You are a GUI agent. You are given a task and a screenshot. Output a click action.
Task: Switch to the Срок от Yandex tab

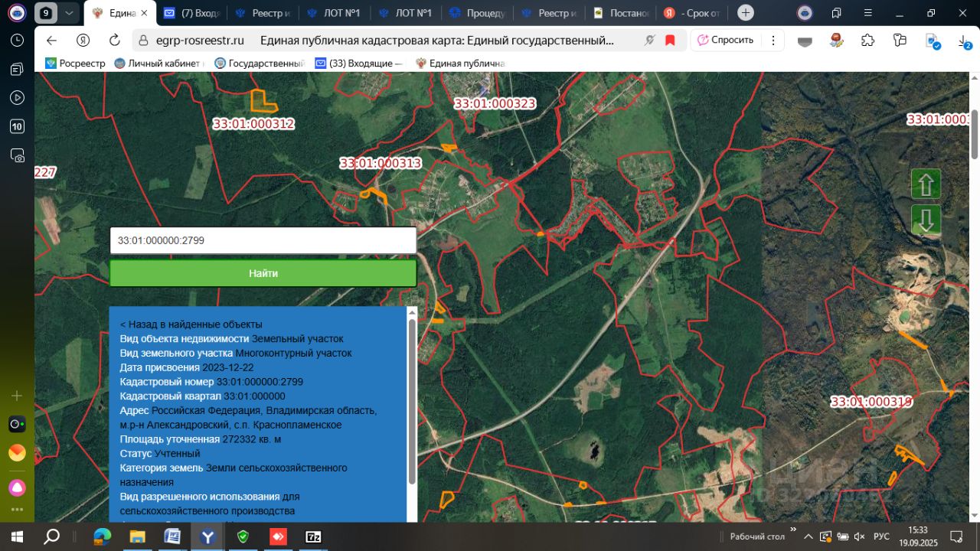pos(691,13)
